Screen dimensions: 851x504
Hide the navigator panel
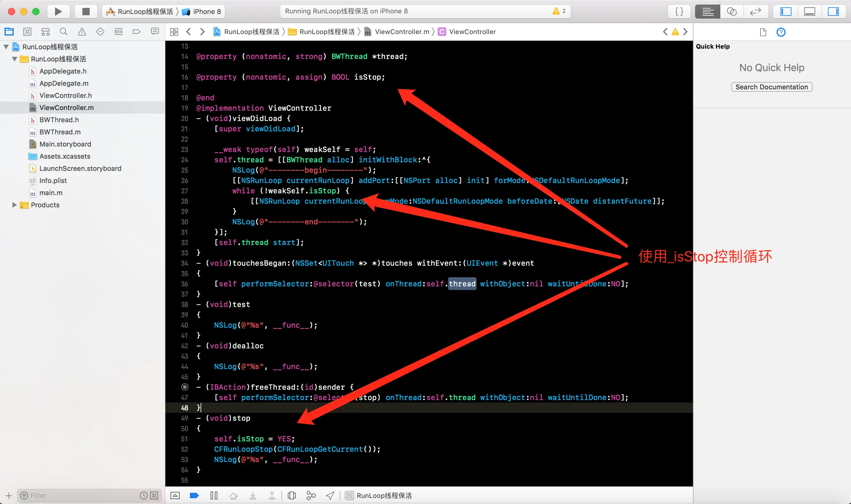786,12
